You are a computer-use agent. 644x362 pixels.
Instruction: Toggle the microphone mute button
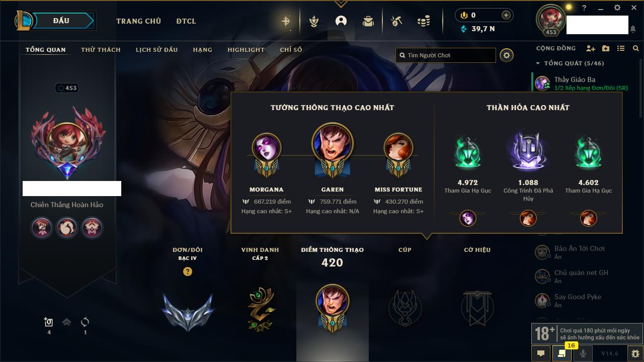(x=583, y=353)
